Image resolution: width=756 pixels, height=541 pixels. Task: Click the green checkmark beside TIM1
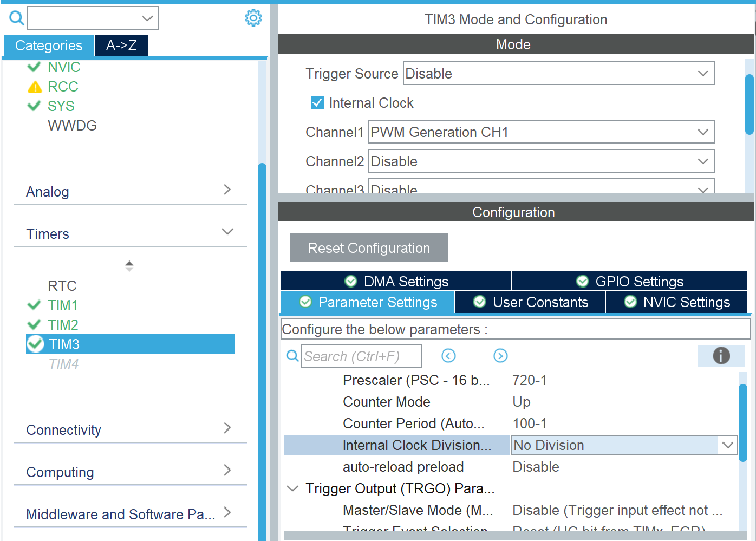tap(34, 305)
